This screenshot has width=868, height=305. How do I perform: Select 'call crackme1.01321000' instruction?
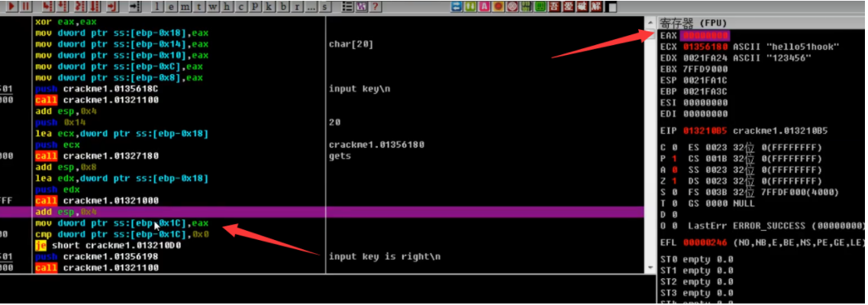click(96, 201)
